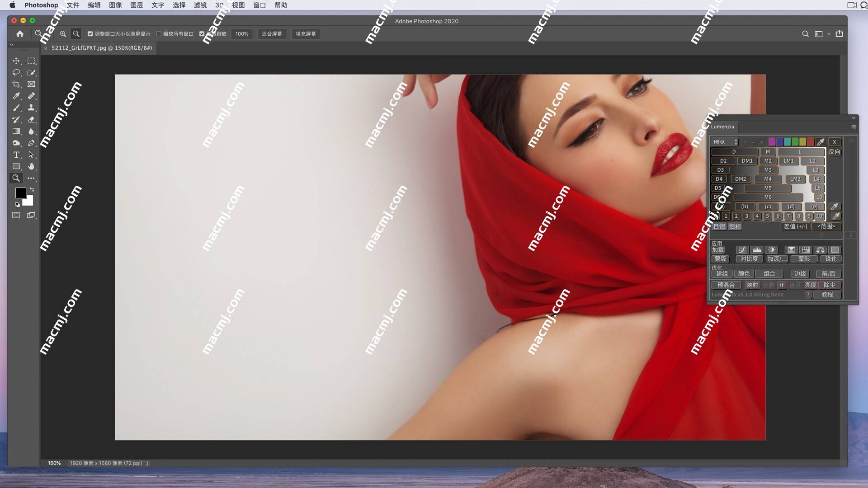868x488 pixels.
Task: Select the Lasso tool
Action: [16, 73]
